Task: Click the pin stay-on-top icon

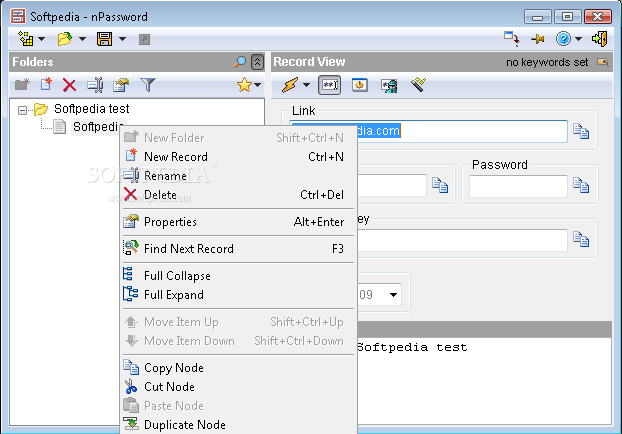Action: click(538, 39)
